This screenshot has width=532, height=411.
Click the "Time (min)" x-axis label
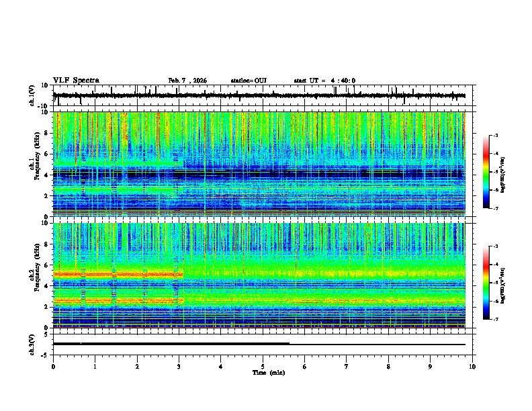[269, 373]
